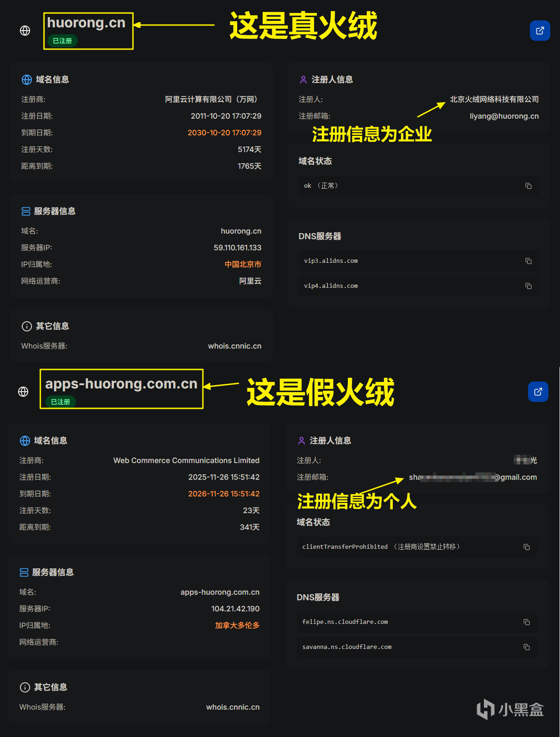Select registration date 2011-10-20 17:07:29
The width and height of the screenshot is (560, 737).
pos(226,116)
